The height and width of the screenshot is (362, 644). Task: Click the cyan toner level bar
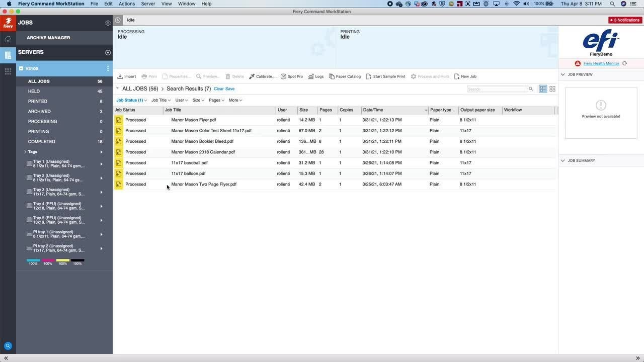pos(33,260)
